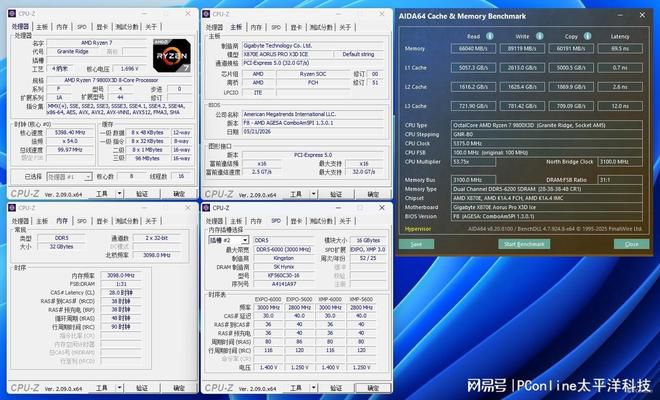The height and width of the screenshot is (400, 660).
Task: Click the BIOS date field 05/21/2026
Action: coord(313,132)
